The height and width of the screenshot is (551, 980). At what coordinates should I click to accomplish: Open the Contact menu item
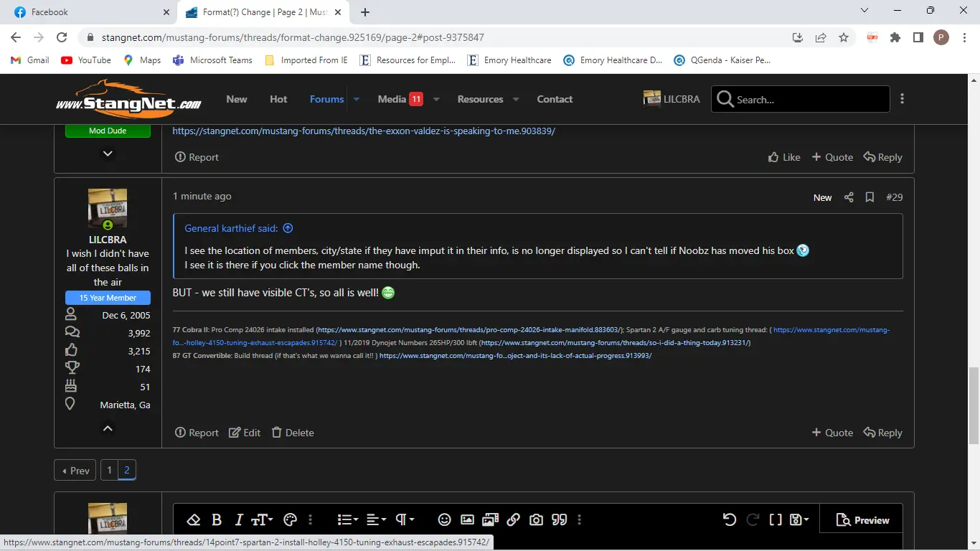[x=555, y=99]
